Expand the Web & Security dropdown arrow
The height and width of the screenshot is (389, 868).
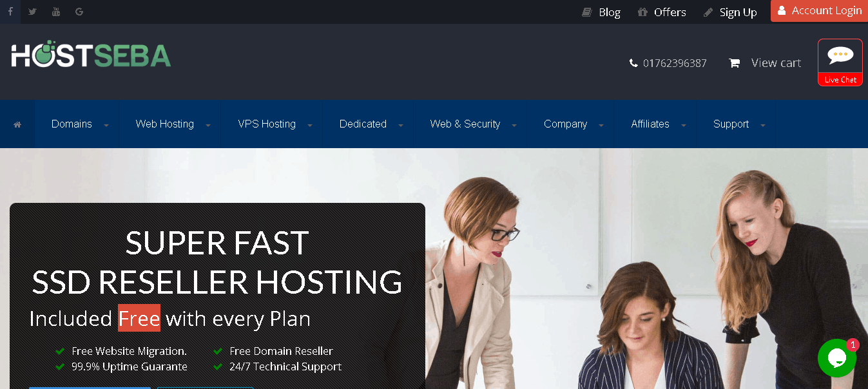pos(514,126)
